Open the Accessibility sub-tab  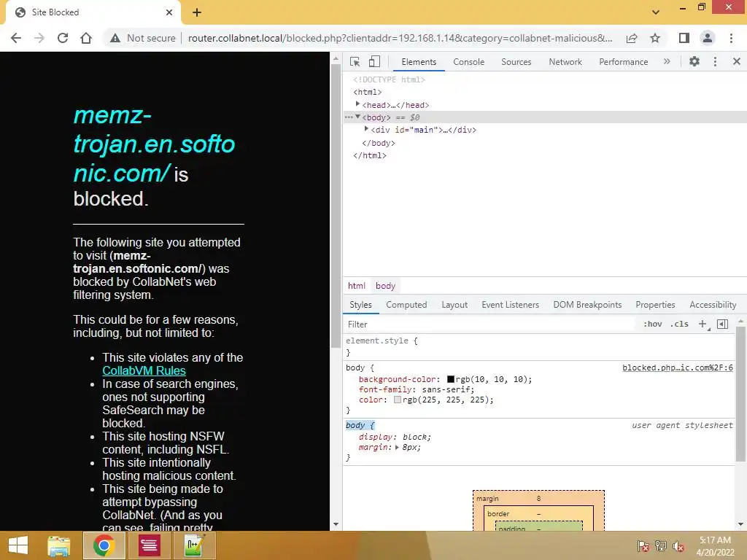713,305
